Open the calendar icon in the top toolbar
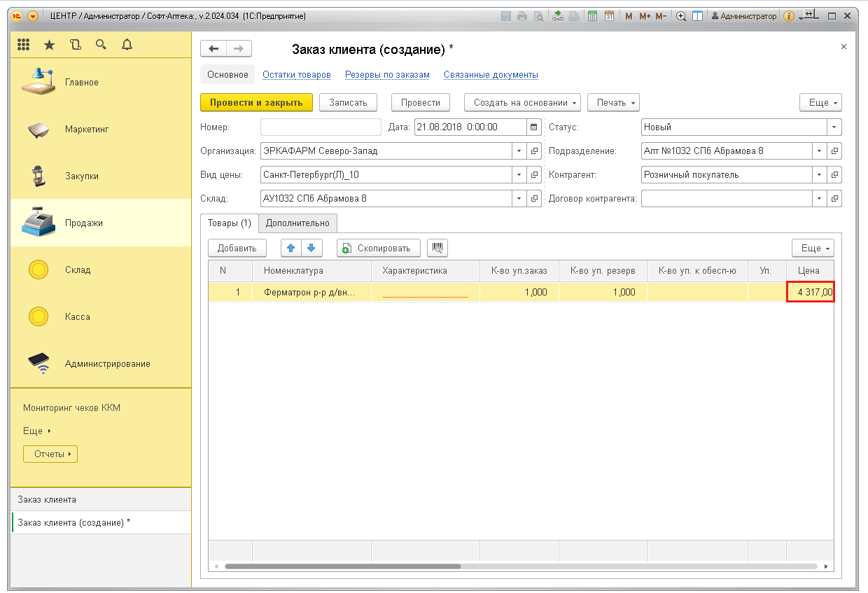This screenshot has width=868, height=593. (x=609, y=16)
